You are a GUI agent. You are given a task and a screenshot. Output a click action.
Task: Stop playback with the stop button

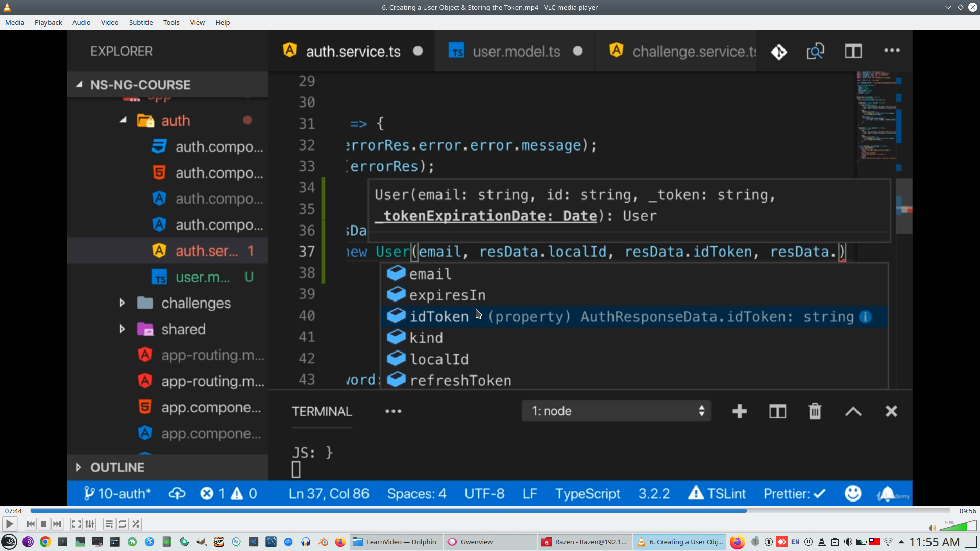[44, 524]
